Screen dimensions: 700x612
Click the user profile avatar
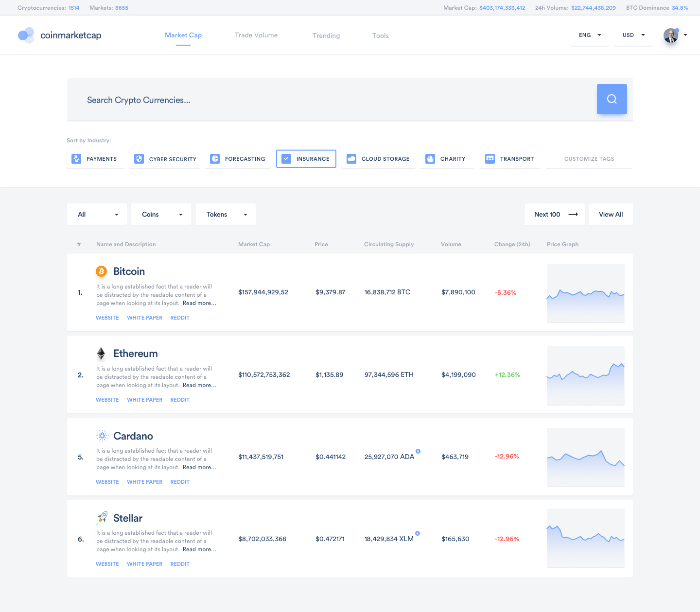tap(671, 35)
